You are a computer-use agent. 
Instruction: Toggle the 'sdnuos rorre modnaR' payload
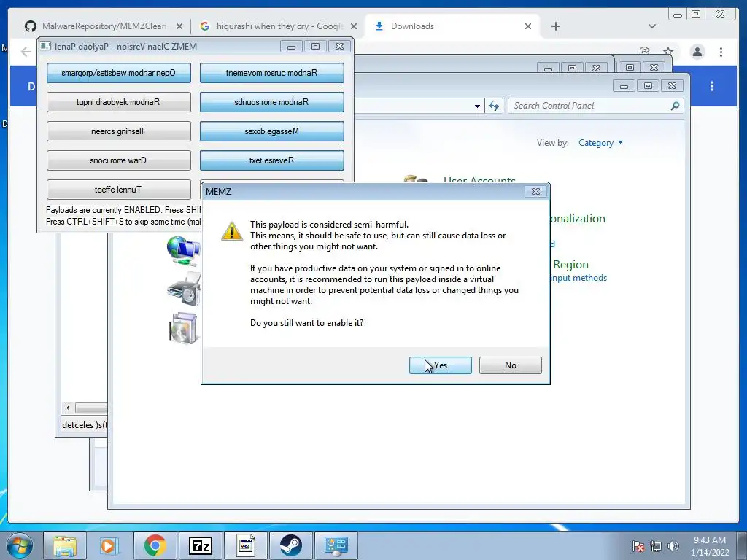(x=271, y=102)
